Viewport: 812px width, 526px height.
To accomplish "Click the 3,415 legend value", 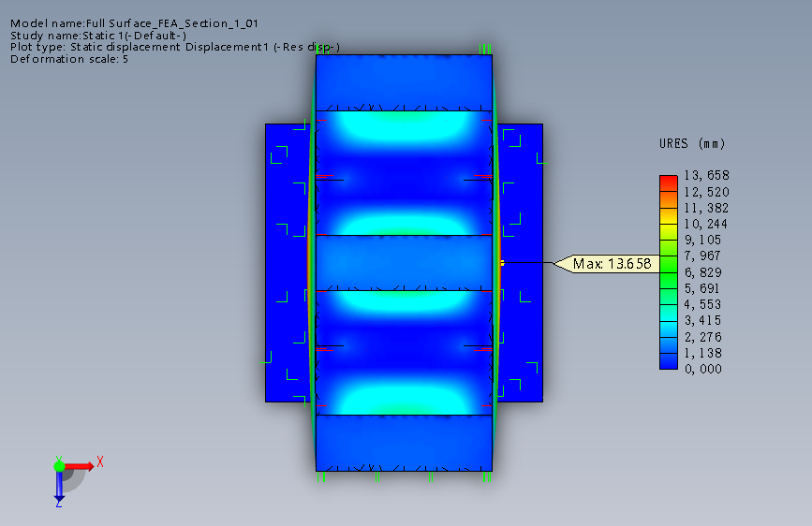I will coord(702,320).
